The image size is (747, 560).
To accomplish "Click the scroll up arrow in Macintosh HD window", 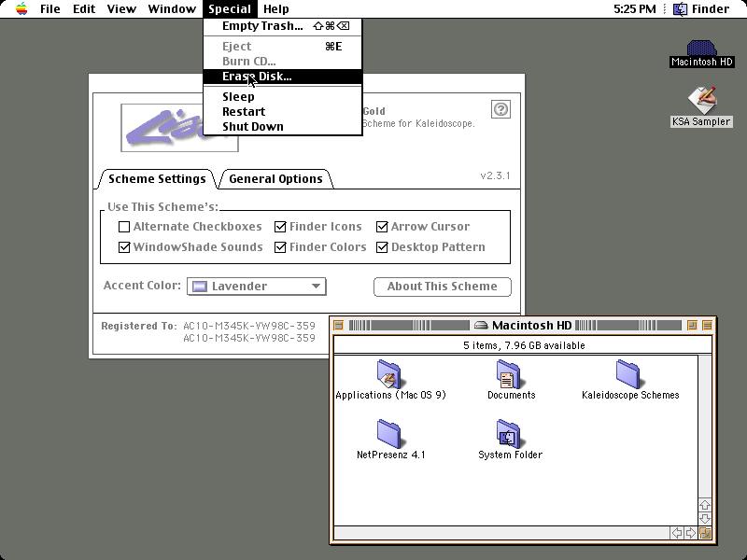I will [x=705, y=504].
